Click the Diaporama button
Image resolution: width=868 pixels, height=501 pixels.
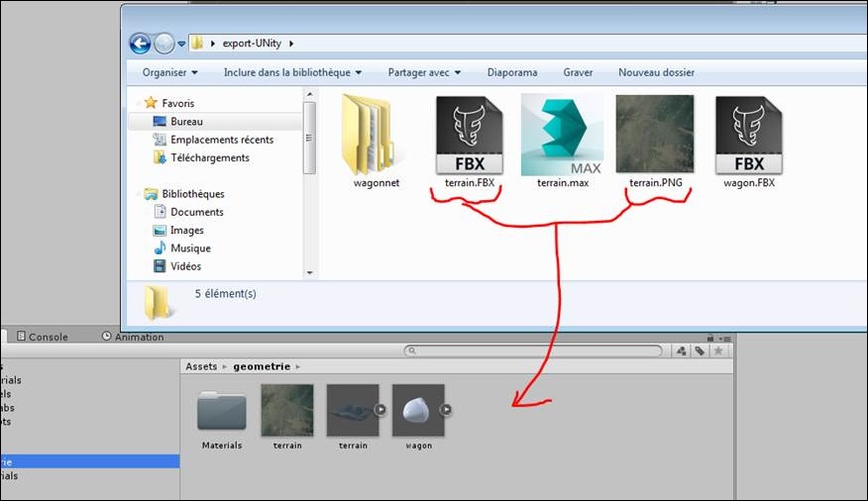point(512,72)
